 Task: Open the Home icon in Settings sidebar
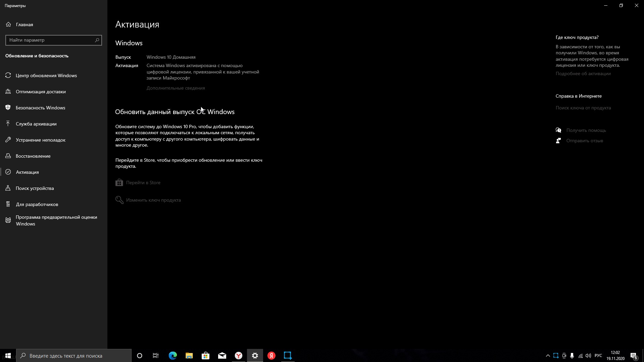(x=8, y=24)
